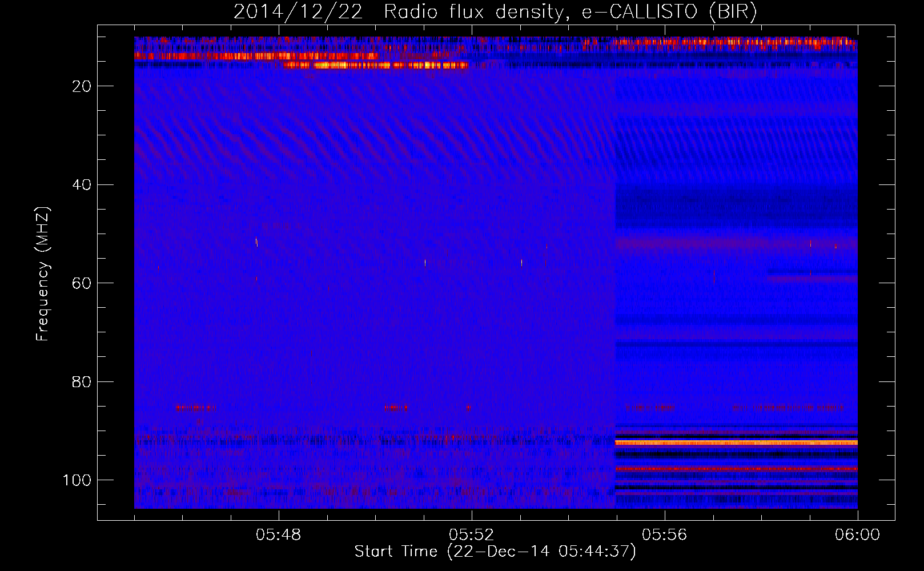Viewport: 924px width, 571px height.
Task: Click the 'Start Time (22-Dec-14 05:44:37)' label
Action: click(495, 552)
